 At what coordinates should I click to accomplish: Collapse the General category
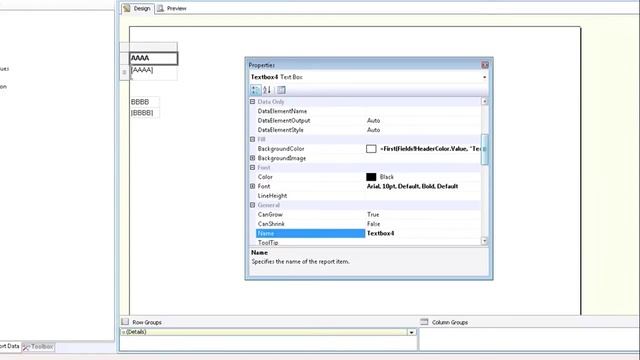tap(252, 205)
